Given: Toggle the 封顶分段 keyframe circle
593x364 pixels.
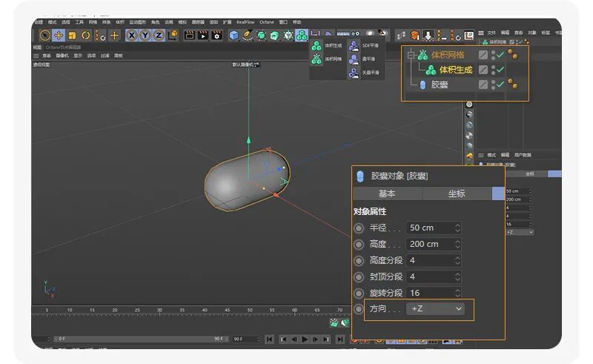Looking at the screenshot, I should (359, 277).
